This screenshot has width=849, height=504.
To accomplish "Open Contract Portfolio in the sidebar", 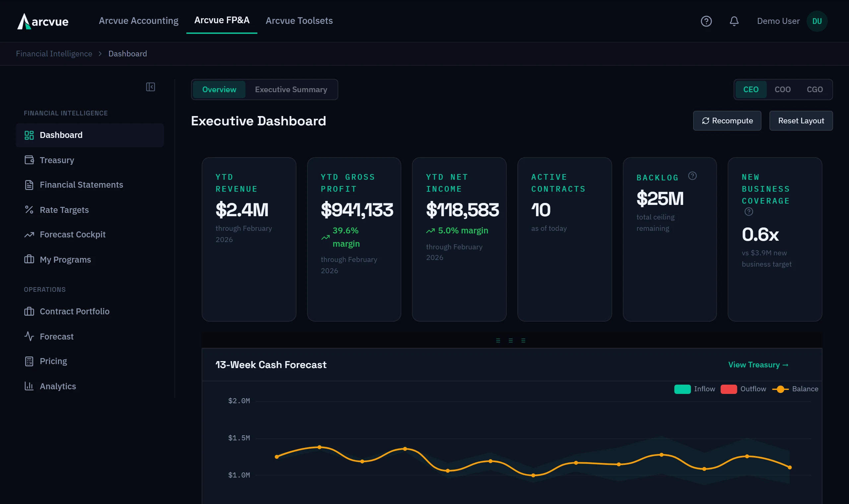I will (x=90, y=311).
